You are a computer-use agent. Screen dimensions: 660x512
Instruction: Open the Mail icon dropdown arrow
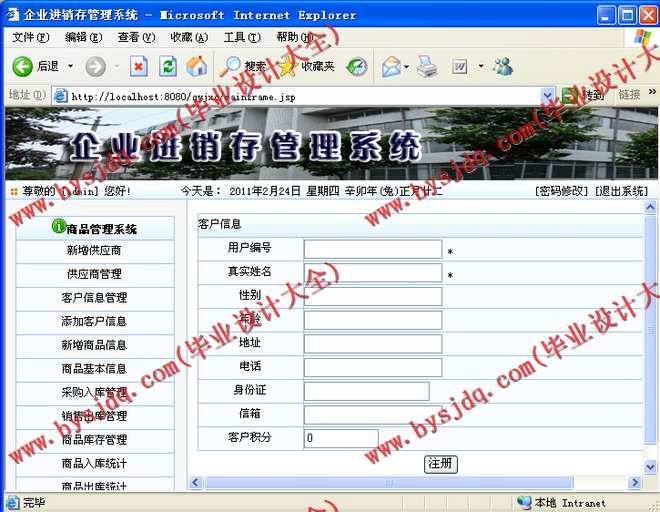(x=407, y=66)
